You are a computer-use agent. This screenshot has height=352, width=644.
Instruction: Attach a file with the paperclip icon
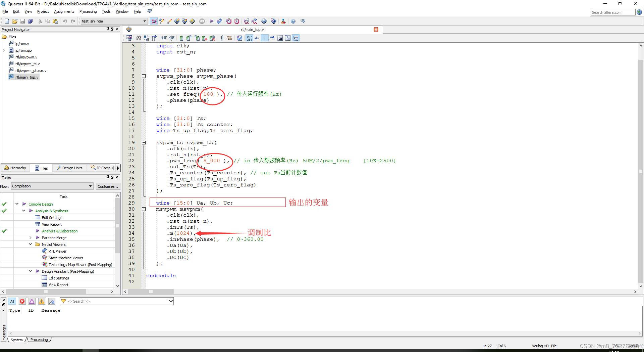pyautogui.click(x=222, y=38)
